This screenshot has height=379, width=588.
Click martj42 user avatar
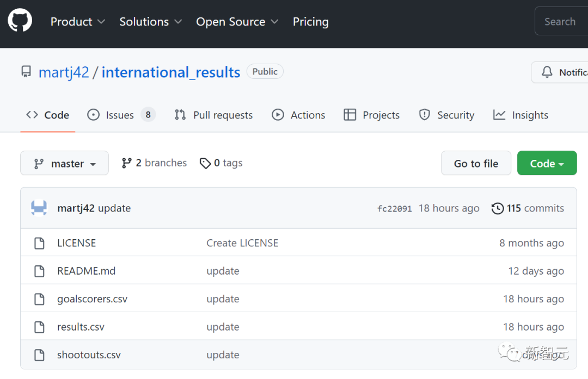point(39,208)
